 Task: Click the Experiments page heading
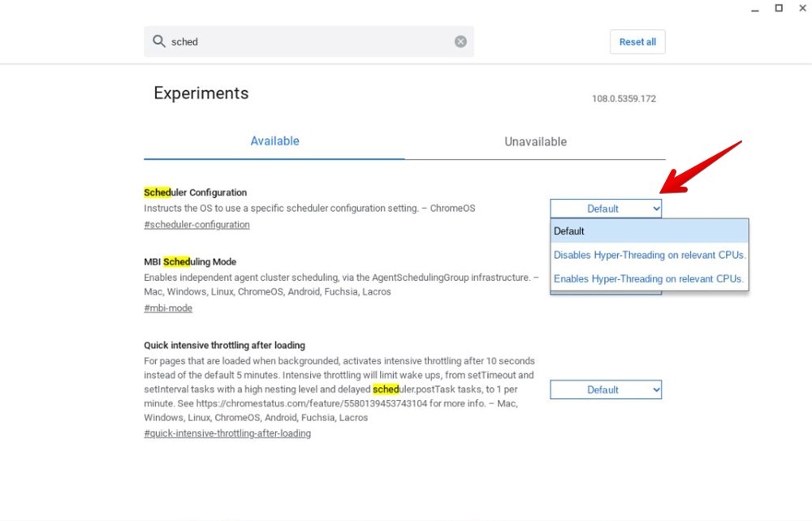201,93
